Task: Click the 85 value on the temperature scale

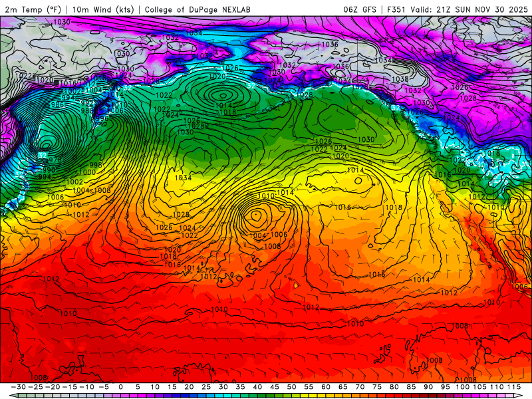Action: click(x=411, y=387)
